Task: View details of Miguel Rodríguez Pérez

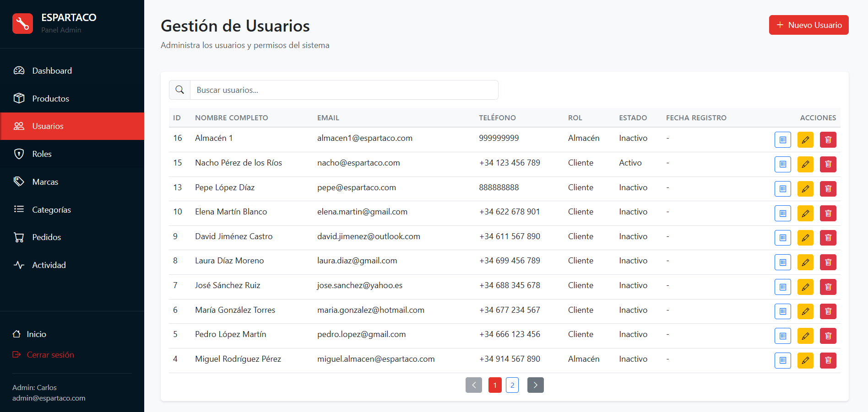Action: tap(782, 361)
